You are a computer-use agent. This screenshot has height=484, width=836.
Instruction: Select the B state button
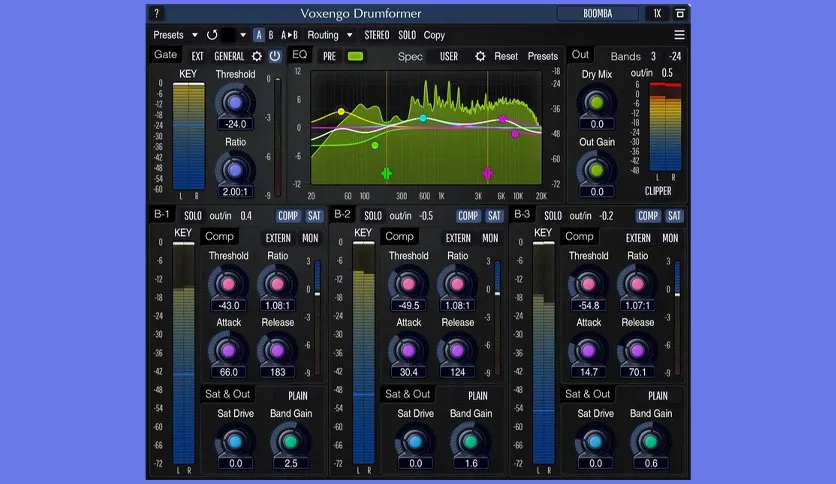(271, 35)
